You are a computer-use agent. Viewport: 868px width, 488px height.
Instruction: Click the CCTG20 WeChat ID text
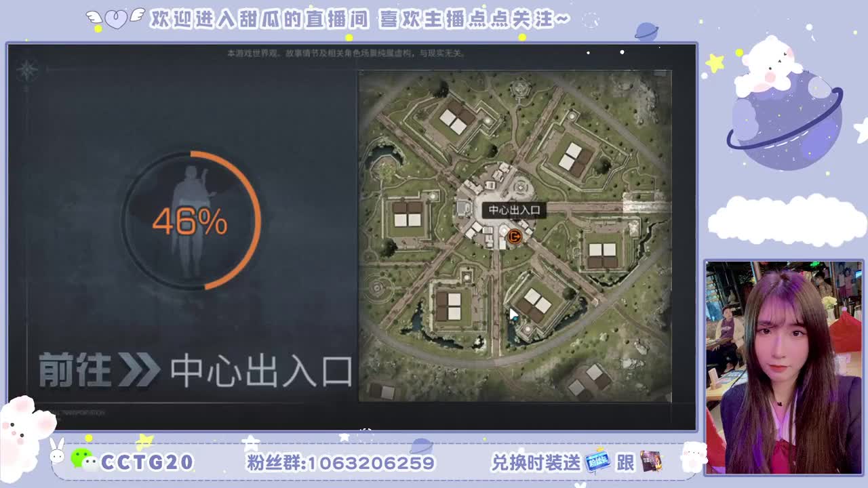[x=147, y=462]
